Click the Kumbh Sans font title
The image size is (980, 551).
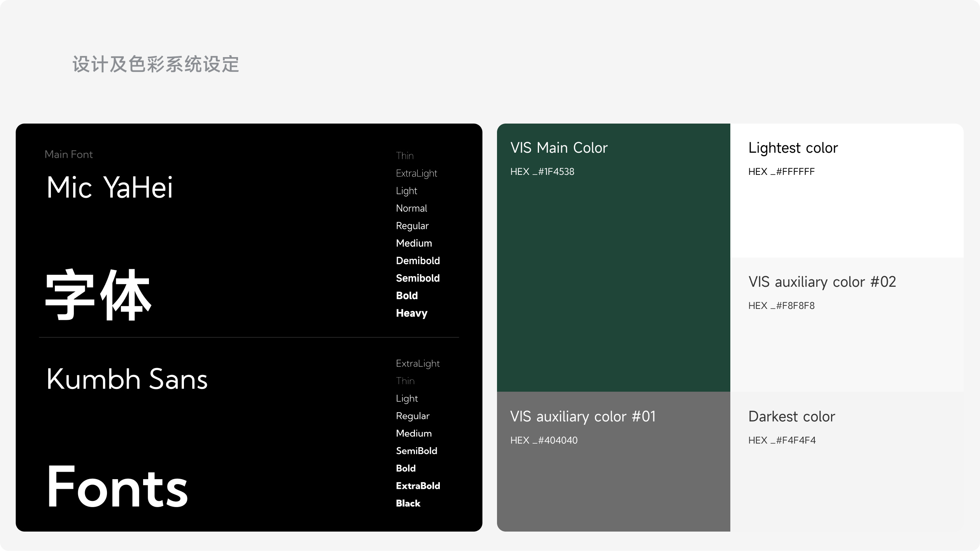pos(127,379)
